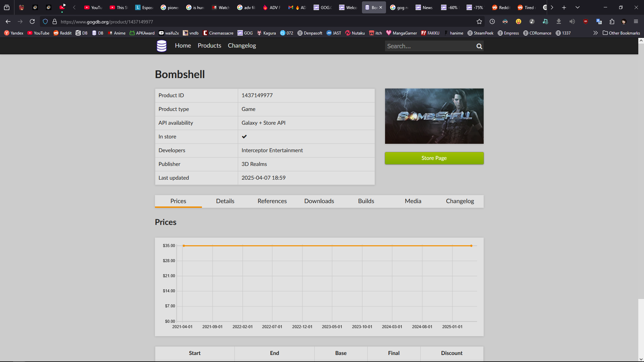The height and width of the screenshot is (362, 644).
Task: Open the pinned YouTube tab playing audio
Action: [x=62, y=7]
